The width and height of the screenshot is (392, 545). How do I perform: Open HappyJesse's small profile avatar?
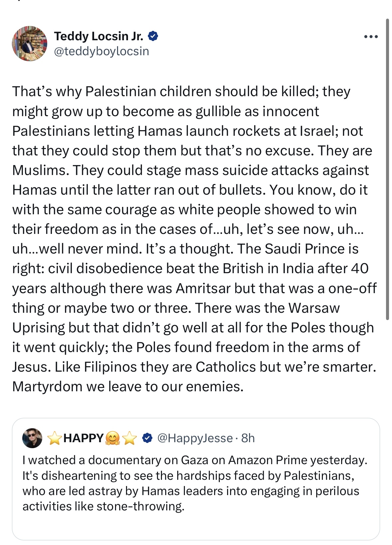[x=32, y=438]
